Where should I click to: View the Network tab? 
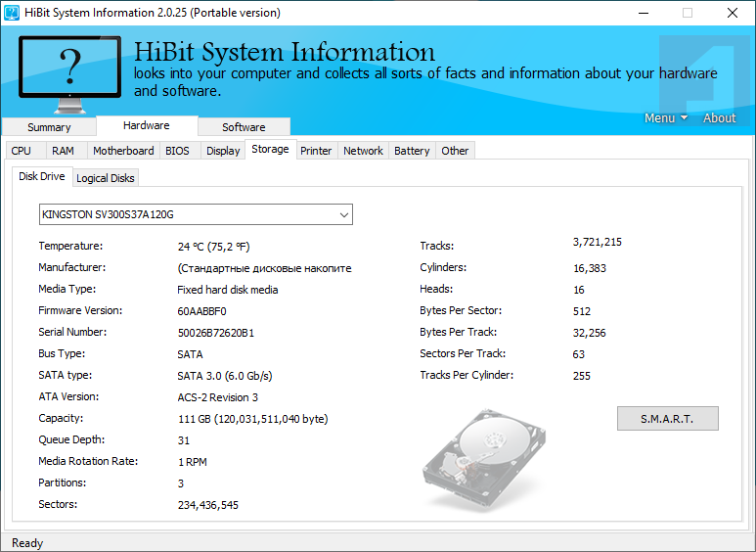[x=363, y=151]
